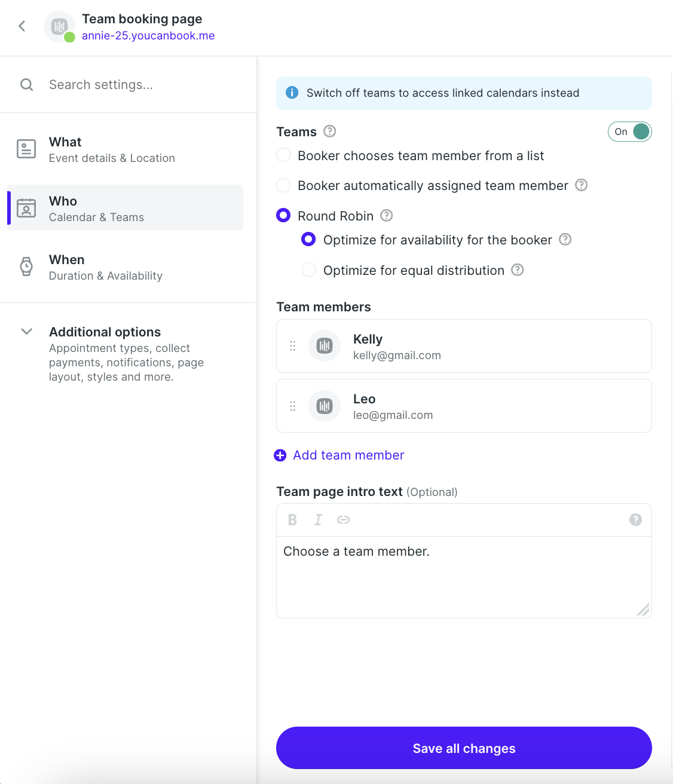The image size is (673, 784).
Task: Select the Round Robin radio option
Action: tap(284, 215)
